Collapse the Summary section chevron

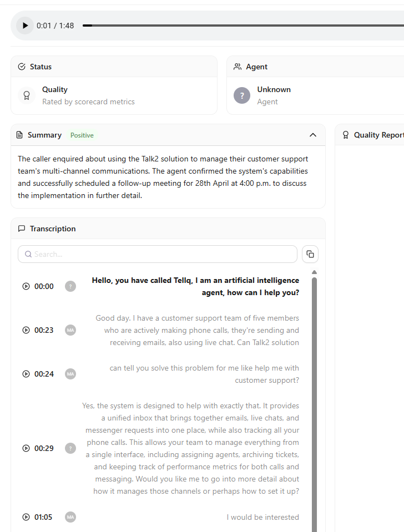click(313, 135)
